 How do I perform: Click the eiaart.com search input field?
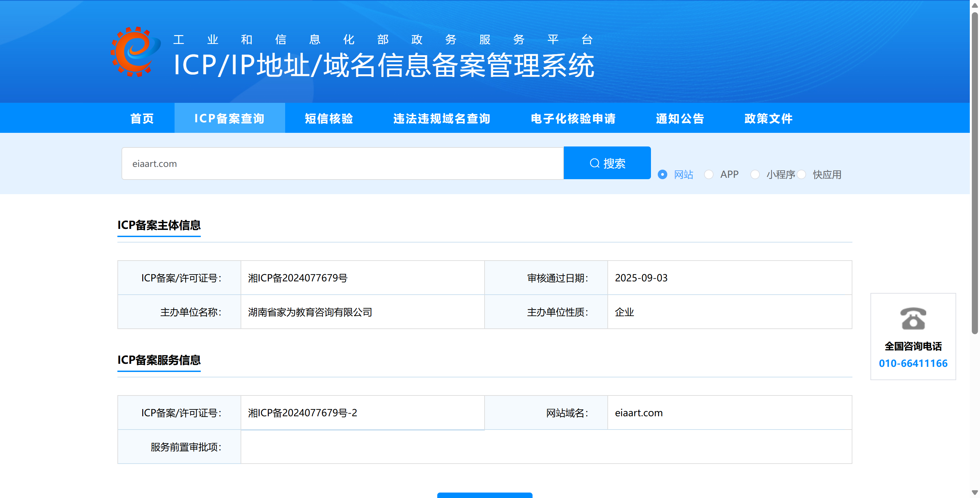[342, 164]
